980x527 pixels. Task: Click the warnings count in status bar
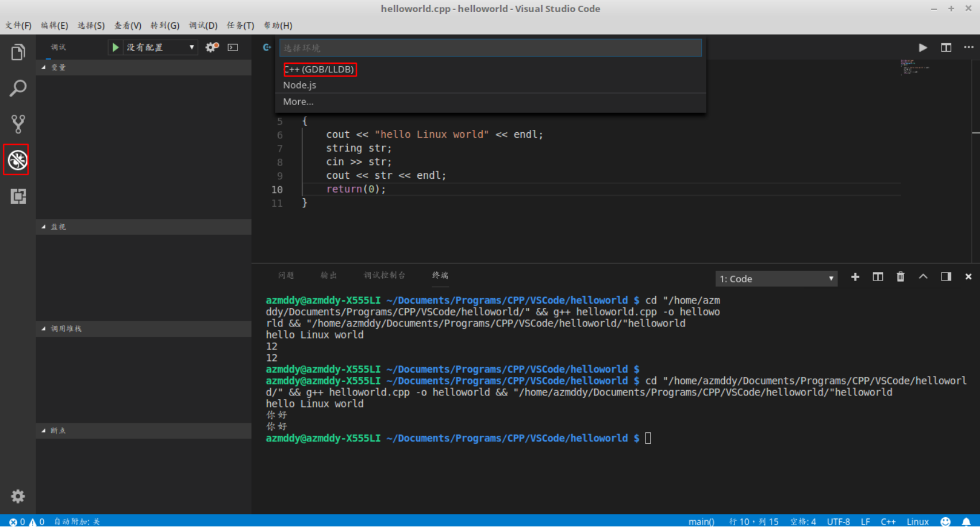point(37,521)
